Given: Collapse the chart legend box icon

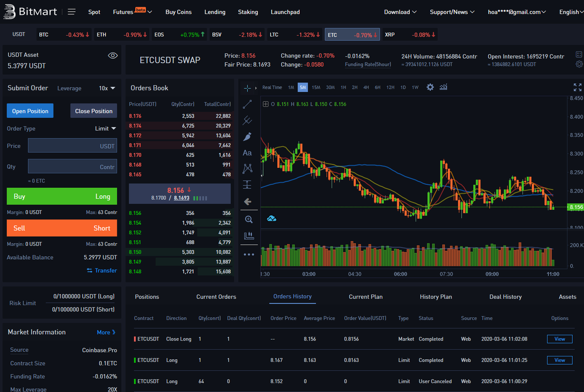Looking at the screenshot, I should pos(265,104).
